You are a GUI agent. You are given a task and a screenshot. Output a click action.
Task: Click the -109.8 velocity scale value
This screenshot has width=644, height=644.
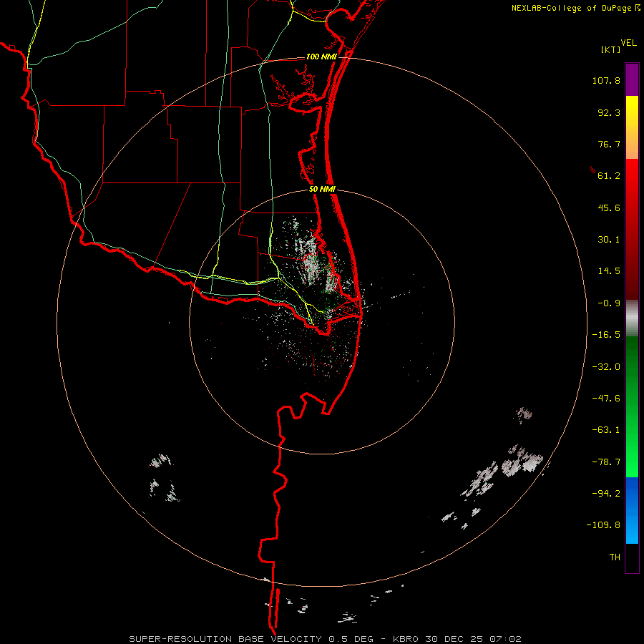tap(603, 525)
